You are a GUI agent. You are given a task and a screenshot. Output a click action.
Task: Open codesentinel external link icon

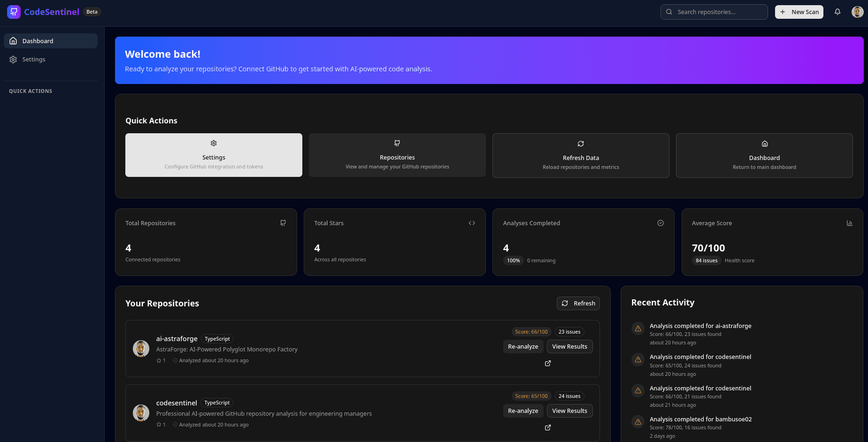point(548,427)
